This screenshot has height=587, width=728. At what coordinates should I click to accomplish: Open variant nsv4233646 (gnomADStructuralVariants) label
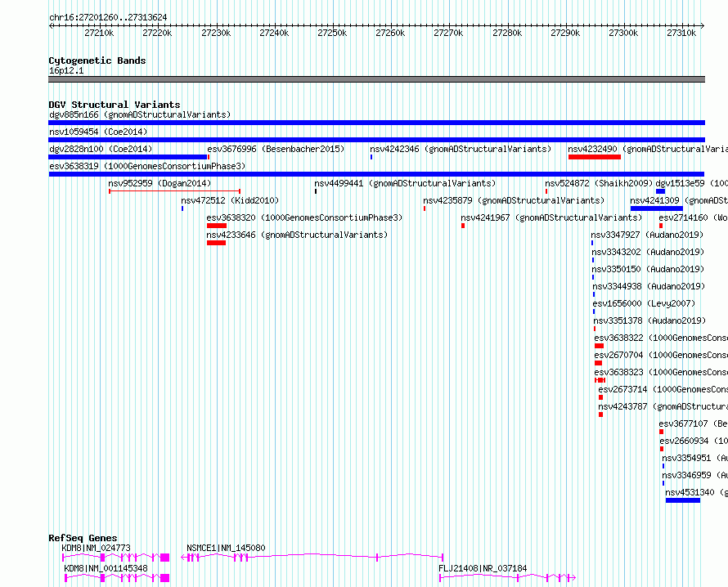pos(297,235)
